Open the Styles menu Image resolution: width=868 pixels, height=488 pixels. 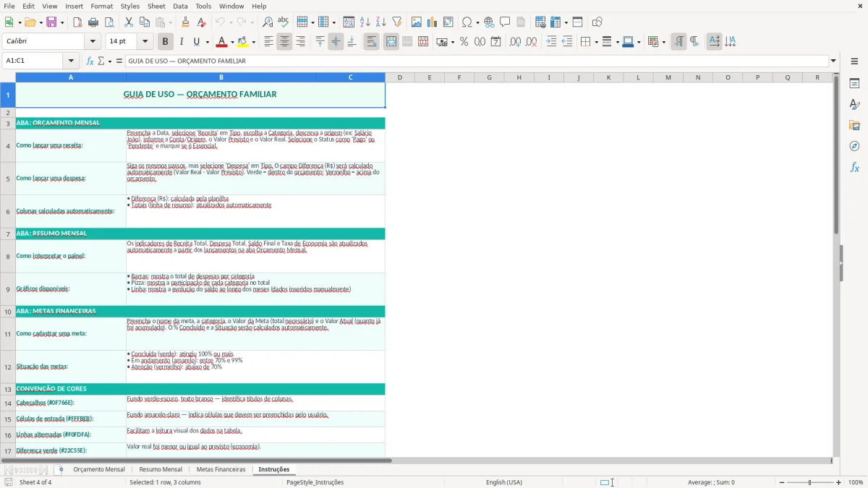click(x=130, y=6)
